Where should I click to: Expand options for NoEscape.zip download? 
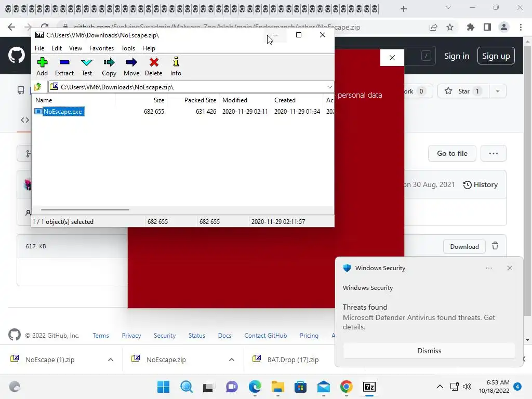point(232,360)
